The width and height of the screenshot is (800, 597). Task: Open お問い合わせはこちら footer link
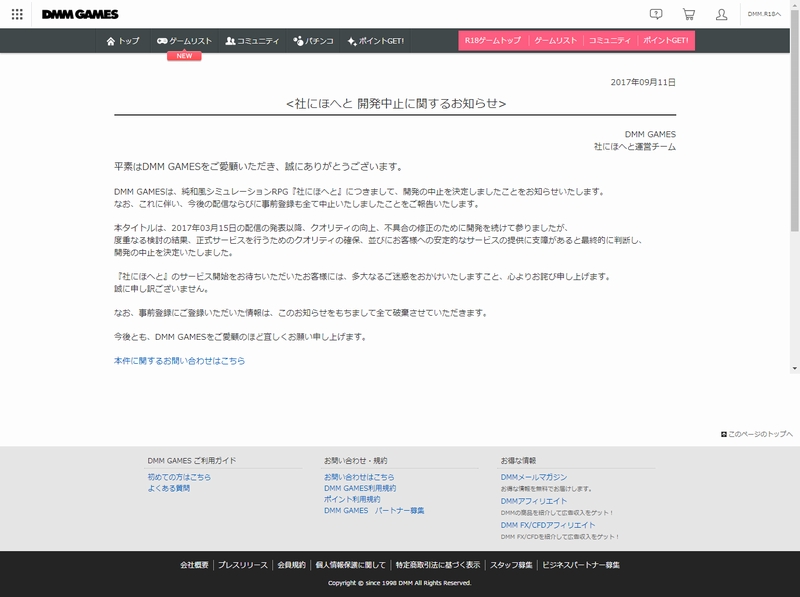[x=359, y=477]
